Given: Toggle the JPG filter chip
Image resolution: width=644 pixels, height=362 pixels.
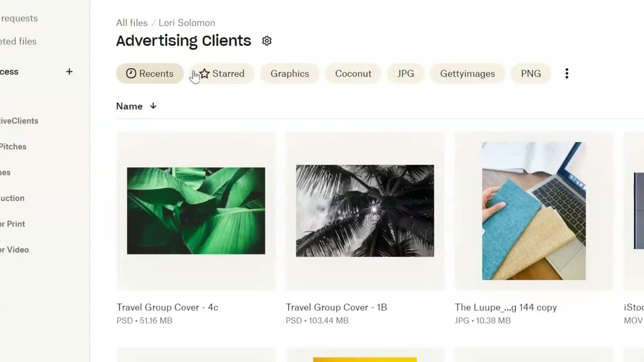Looking at the screenshot, I should click(x=406, y=73).
